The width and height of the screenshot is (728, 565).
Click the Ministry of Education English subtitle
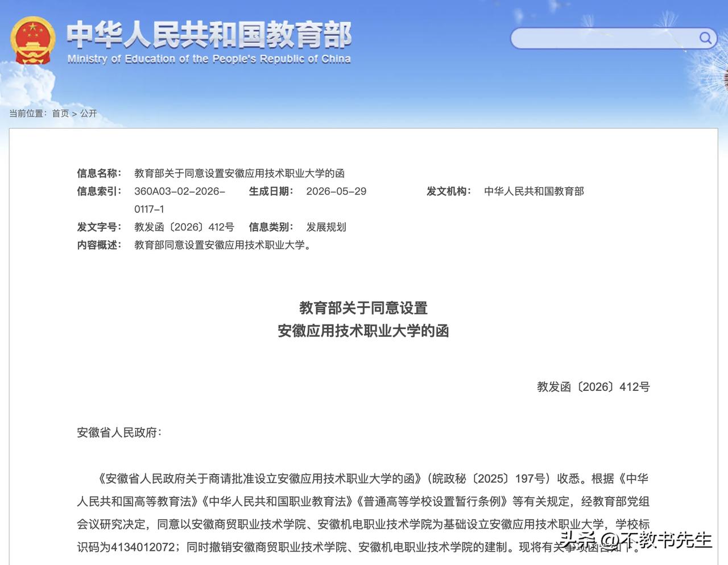(209, 59)
